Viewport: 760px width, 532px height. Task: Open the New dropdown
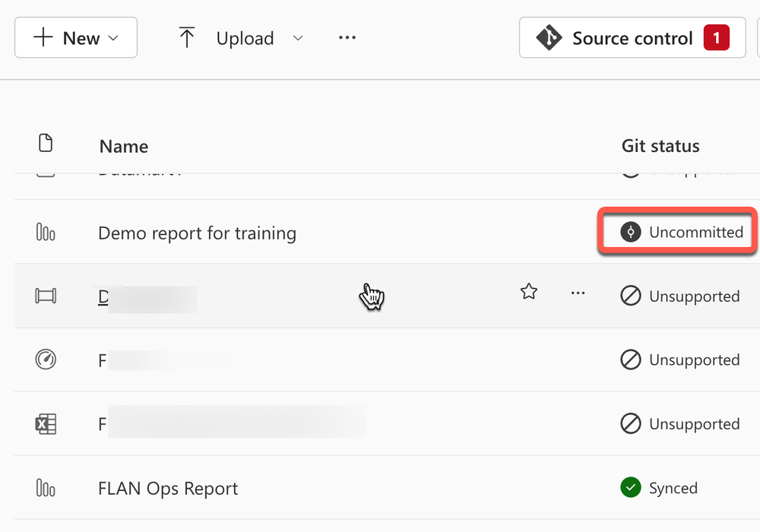point(112,37)
